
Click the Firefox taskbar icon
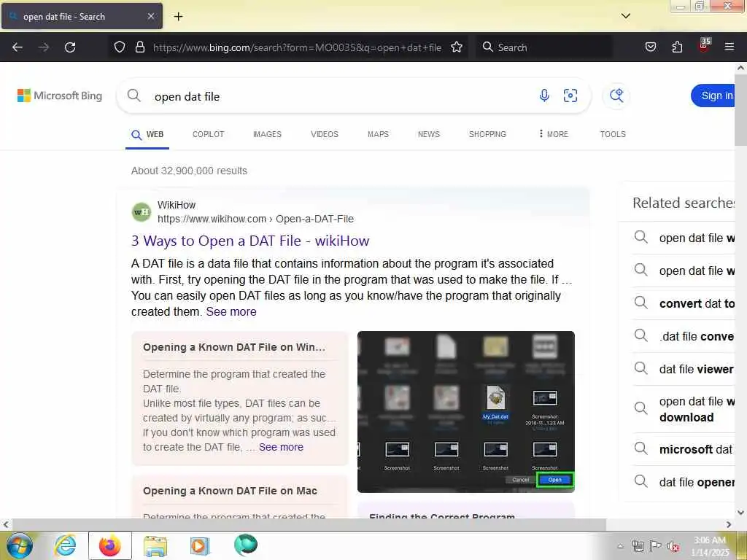[x=109, y=545]
